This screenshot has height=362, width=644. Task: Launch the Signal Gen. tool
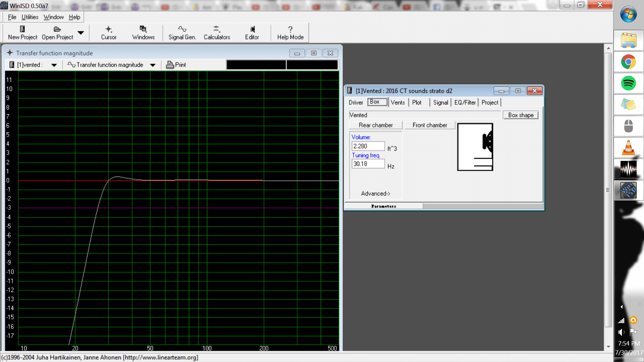(x=182, y=33)
